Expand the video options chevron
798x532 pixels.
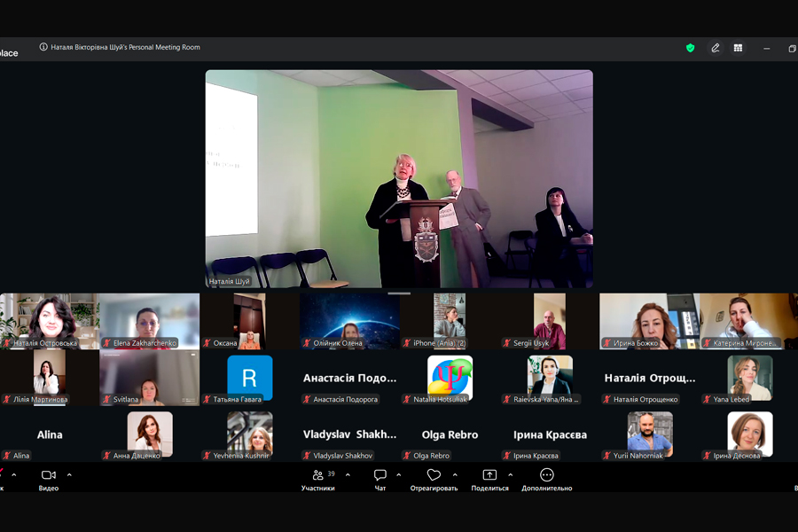[69, 474]
